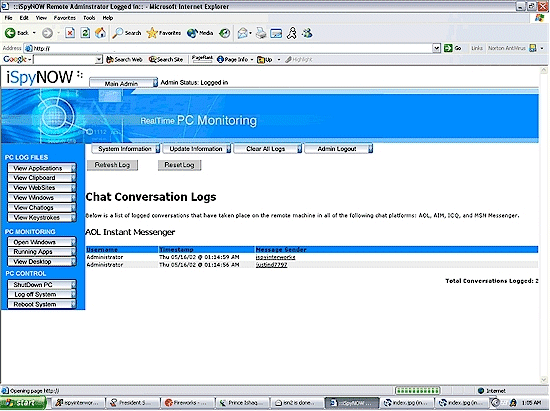Click the grey Forward arrow button
Screen dimensions: 550x411
pos(47,33)
